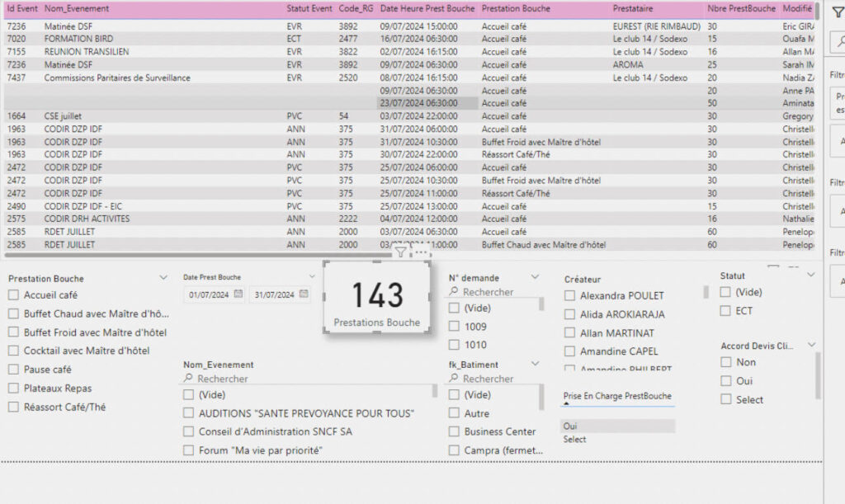845x504 pixels.
Task: Click the search icon in fk_Batiment slicer
Action: coord(454,378)
